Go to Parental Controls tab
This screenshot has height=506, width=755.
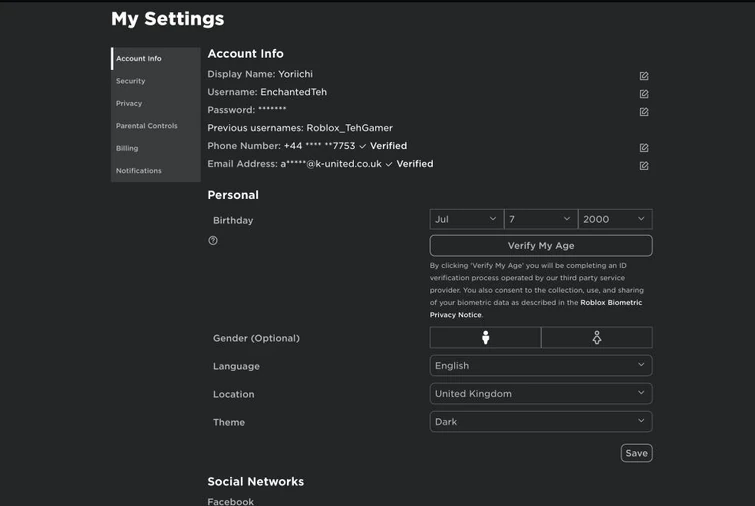147,126
